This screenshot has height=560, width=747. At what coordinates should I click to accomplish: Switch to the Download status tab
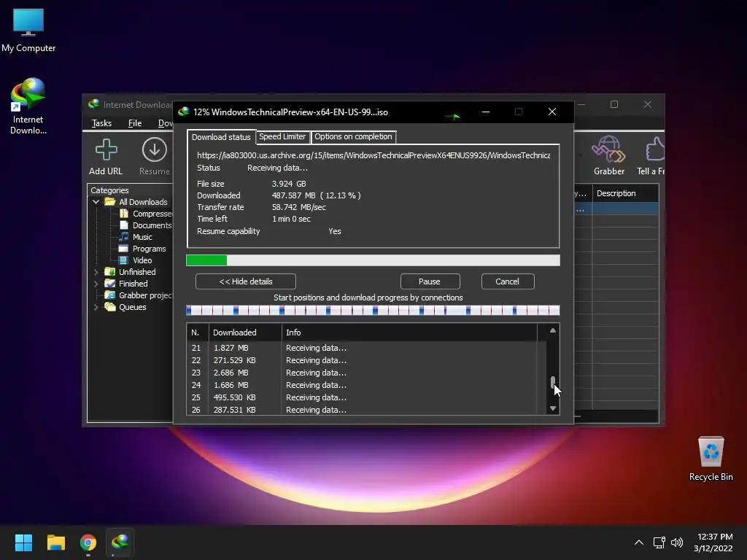(x=221, y=137)
